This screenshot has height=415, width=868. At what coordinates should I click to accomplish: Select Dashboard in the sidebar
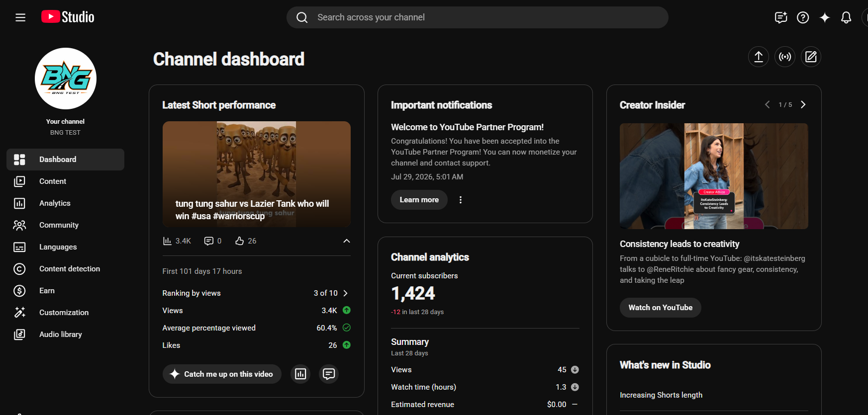66,160
